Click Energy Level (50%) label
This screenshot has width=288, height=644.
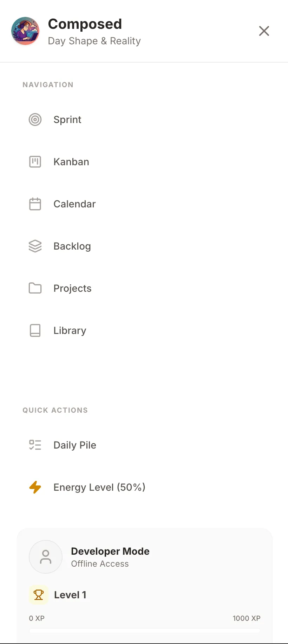(x=99, y=487)
